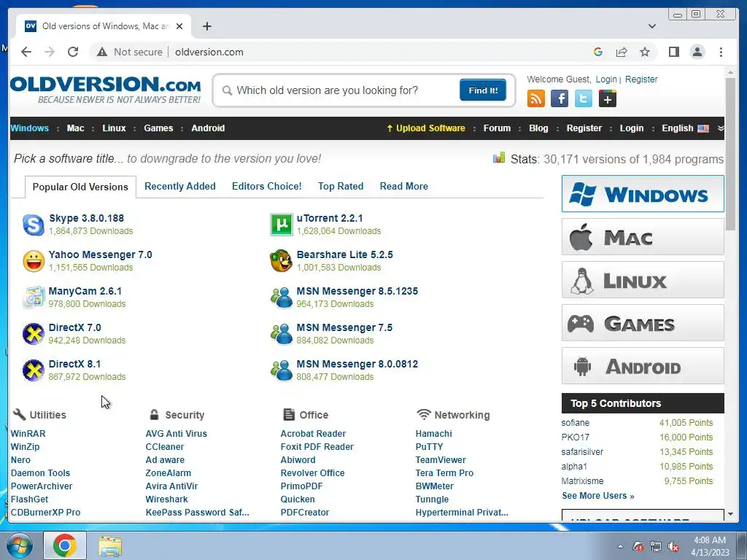Open the Mac menu item

75,128
